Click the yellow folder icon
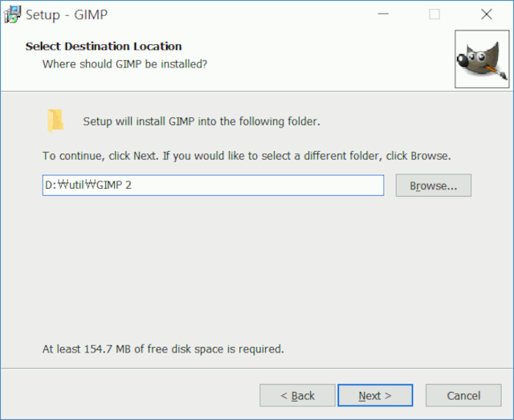 (x=55, y=120)
